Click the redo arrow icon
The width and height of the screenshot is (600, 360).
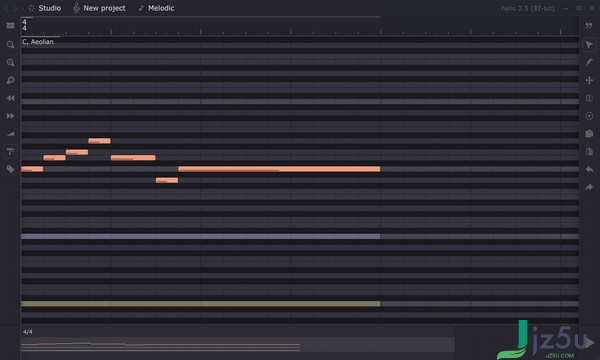point(589,187)
